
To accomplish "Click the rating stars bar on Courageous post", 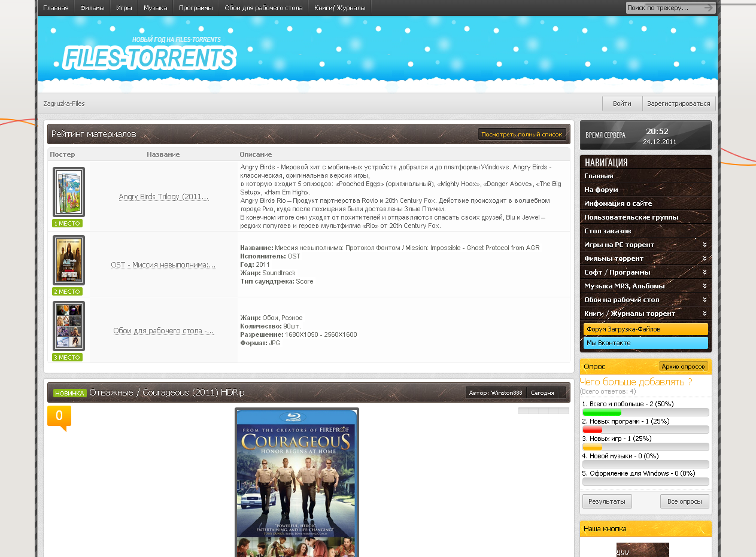I will tap(544, 411).
